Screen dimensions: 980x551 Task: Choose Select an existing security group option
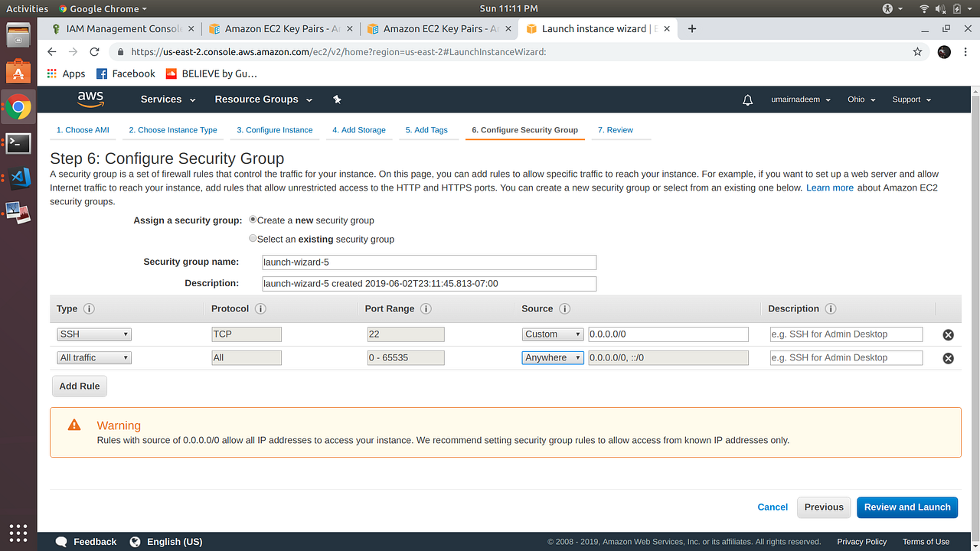coord(253,238)
